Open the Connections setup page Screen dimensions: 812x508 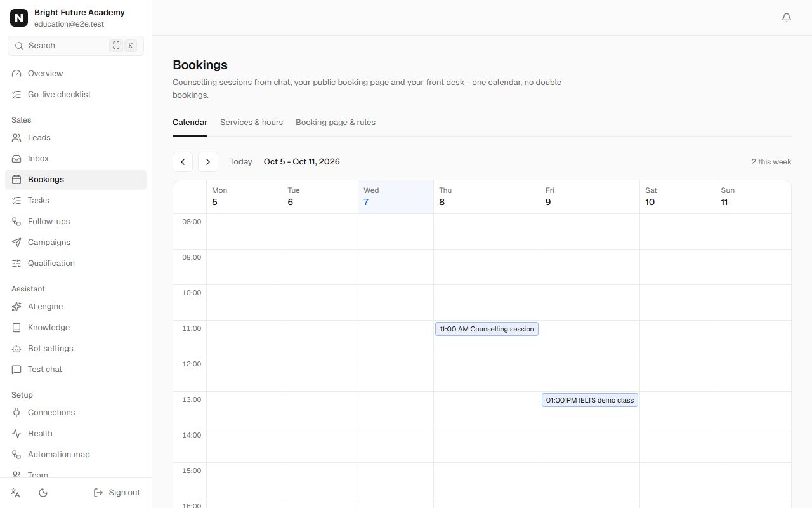[75, 413]
